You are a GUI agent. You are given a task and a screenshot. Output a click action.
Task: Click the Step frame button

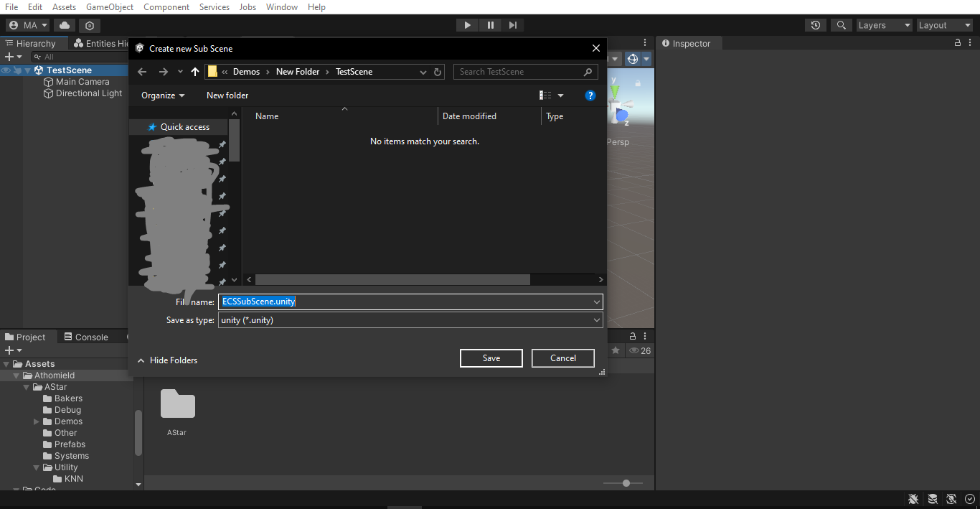click(512, 25)
